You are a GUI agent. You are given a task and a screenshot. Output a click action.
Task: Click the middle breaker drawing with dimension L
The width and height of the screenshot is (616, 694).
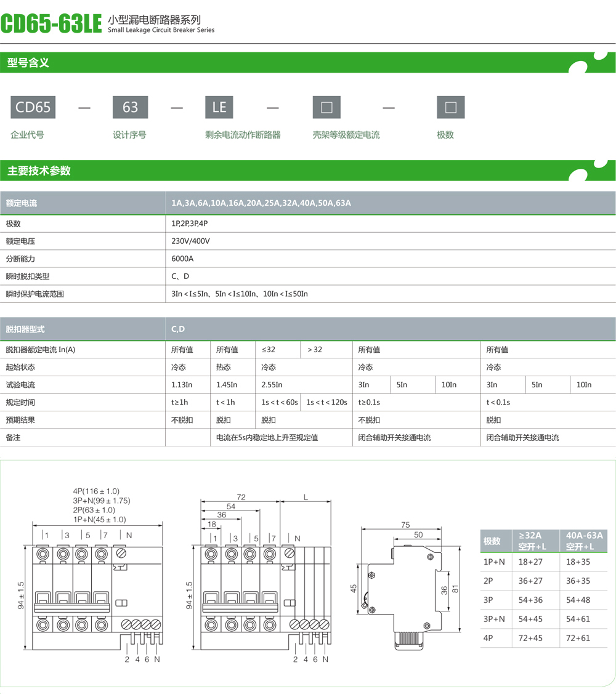click(265, 590)
